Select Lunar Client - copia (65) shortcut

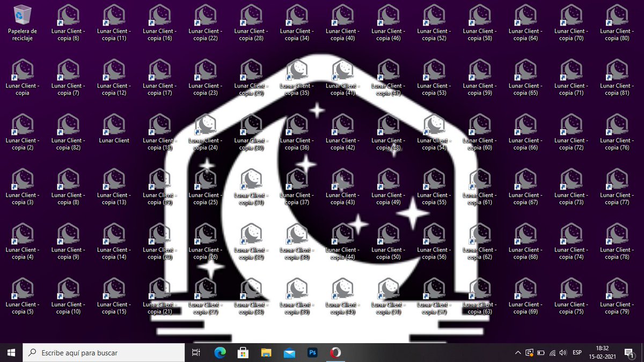tap(525, 78)
